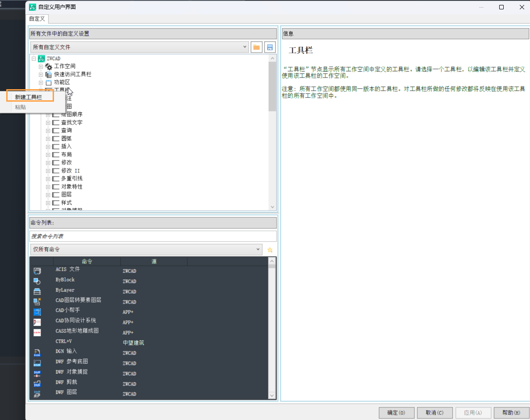This screenshot has width=530, height=420.
Task: Click the 所有文件中的自定义设置 panel header
Action: pyautogui.click(x=153, y=33)
